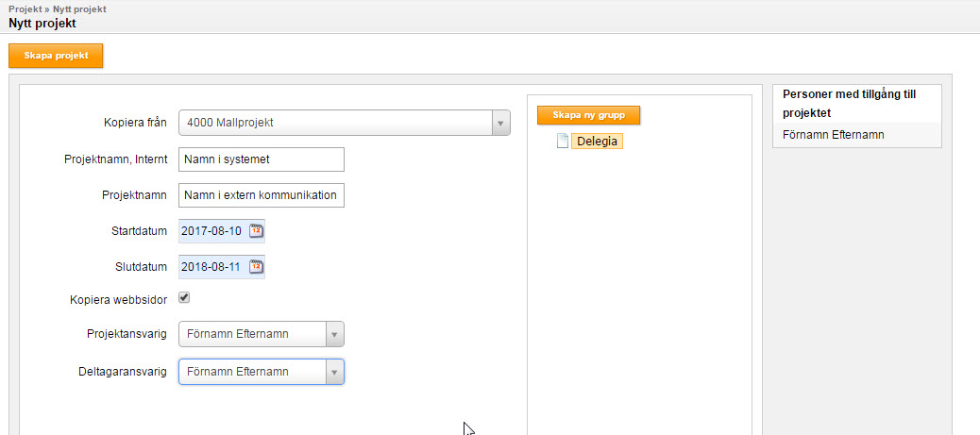Click the Nytt projekt breadcrumb item

click(79, 9)
